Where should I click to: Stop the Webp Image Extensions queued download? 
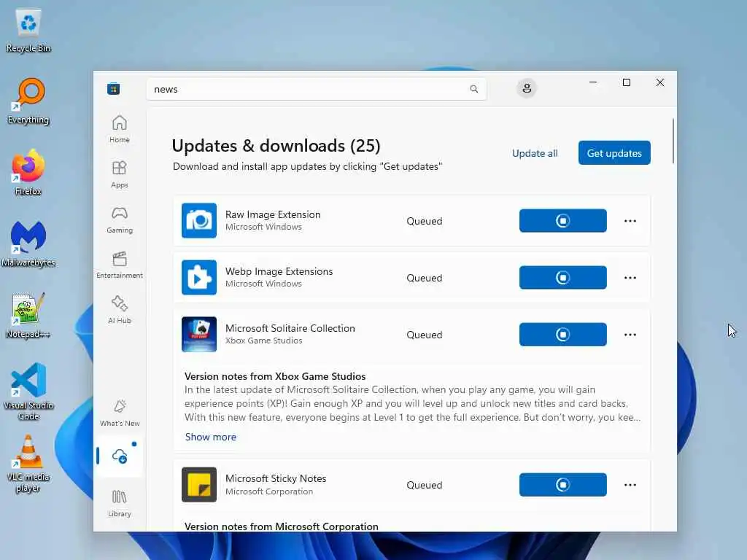(x=562, y=278)
